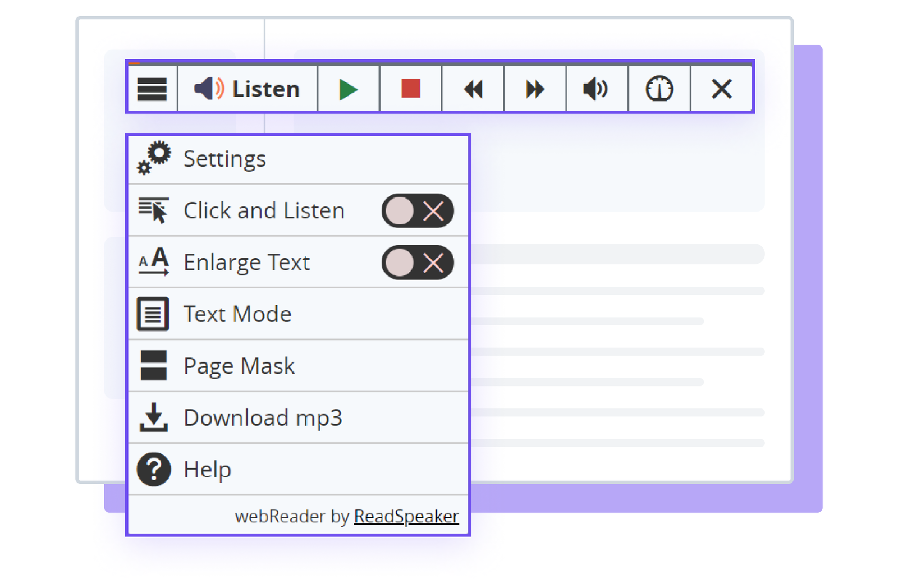Open the Help question mark icon

click(152, 469)
